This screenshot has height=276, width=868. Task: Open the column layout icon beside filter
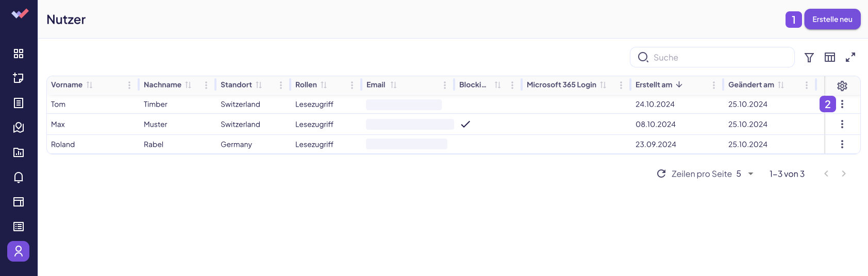tap(830, 58)
